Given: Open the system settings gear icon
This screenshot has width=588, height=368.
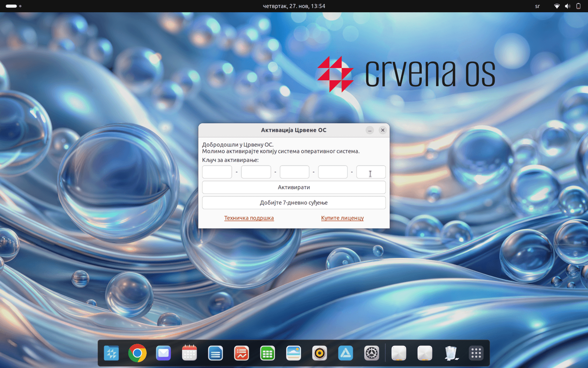Looking at the screenshot, I should tap(372, 353).
